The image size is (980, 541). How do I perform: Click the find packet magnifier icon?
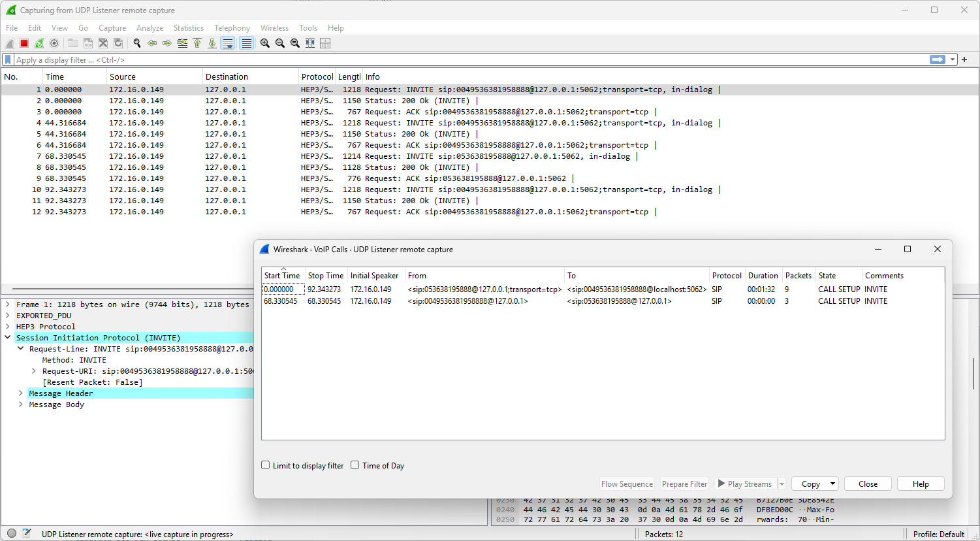point(137,43)
